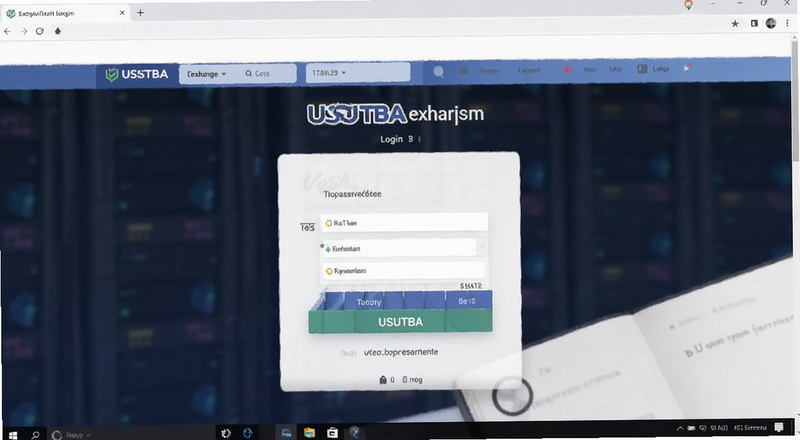800x440 pixels.
Task: Click the blue Tooory button
Action: tap(369, 302)
